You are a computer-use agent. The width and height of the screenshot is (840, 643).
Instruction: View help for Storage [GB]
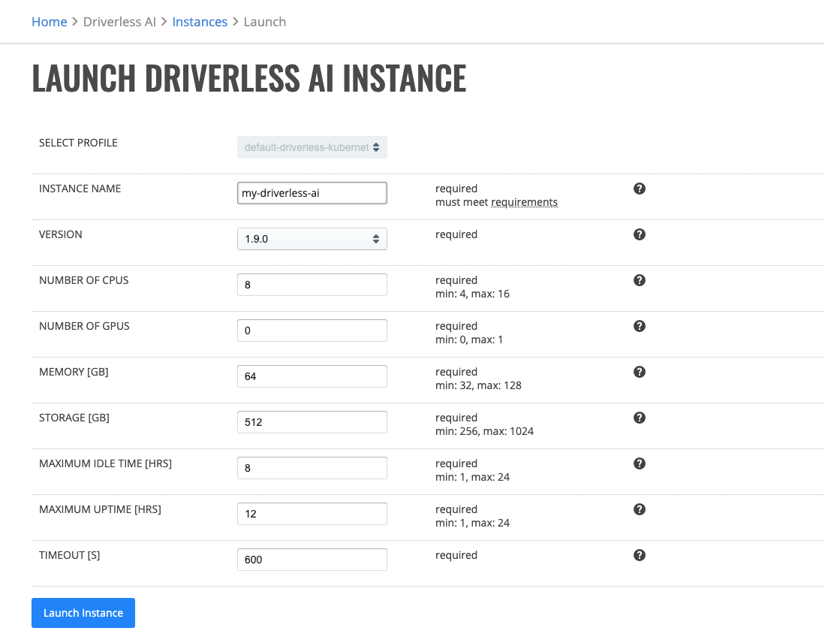[x=639, y=418]
